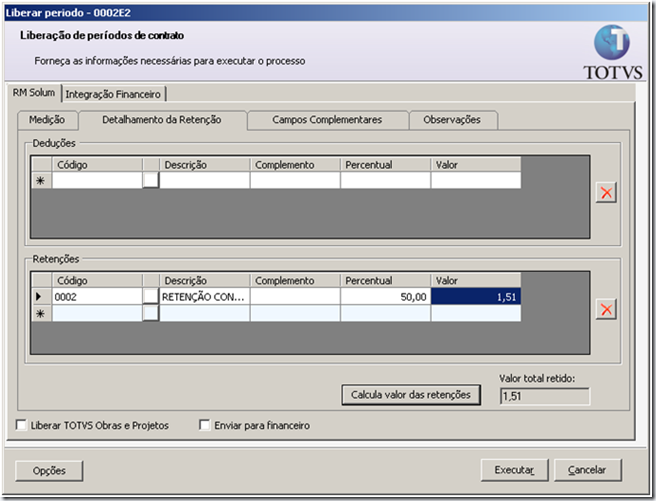Click the red X delete icon beside Retenções grid

[606, 309]
